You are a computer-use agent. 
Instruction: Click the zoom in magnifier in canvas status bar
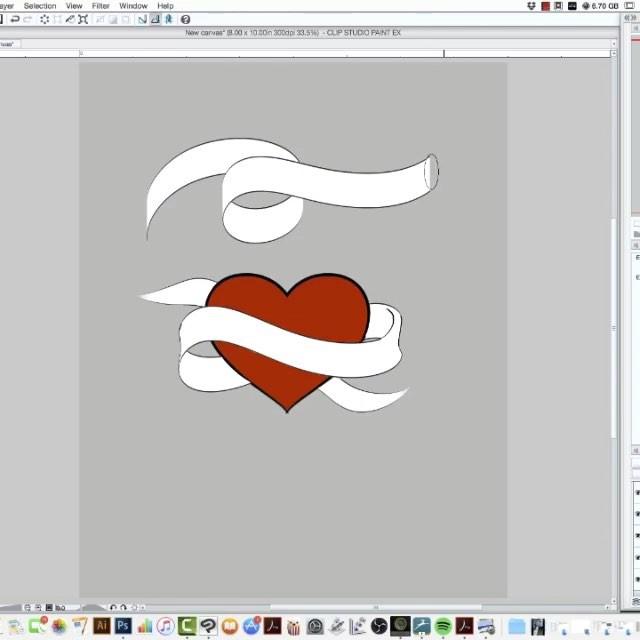(x=38, y=607)
